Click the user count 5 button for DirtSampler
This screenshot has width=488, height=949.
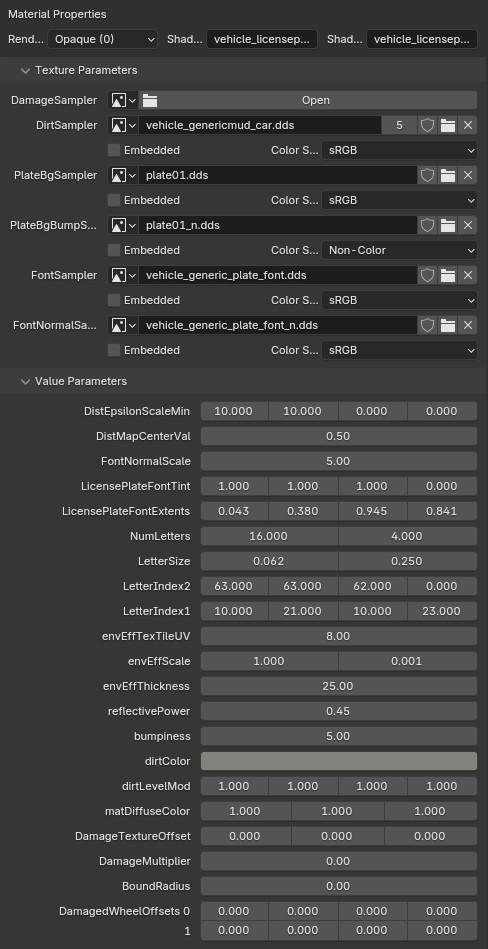click(399, 125)
